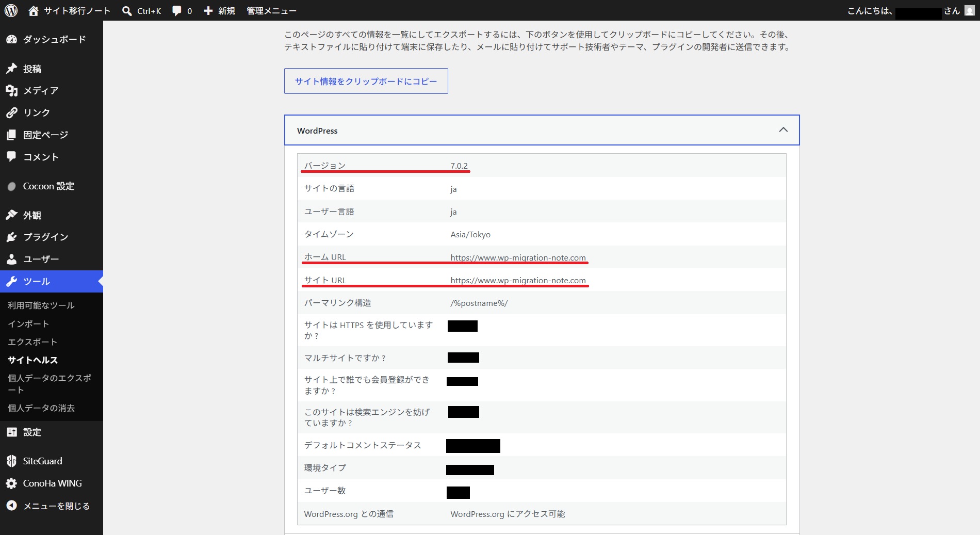Click the メディア media icon
980x535 pixels.
tap(11, 91)
